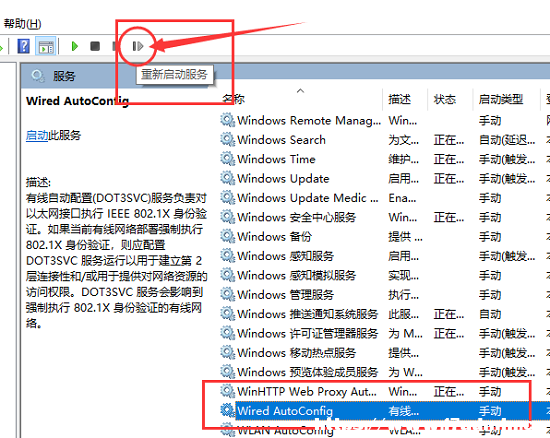
Task: Click the Stop Service square icon
Action: pyautogui.click(x=95, y=46)
